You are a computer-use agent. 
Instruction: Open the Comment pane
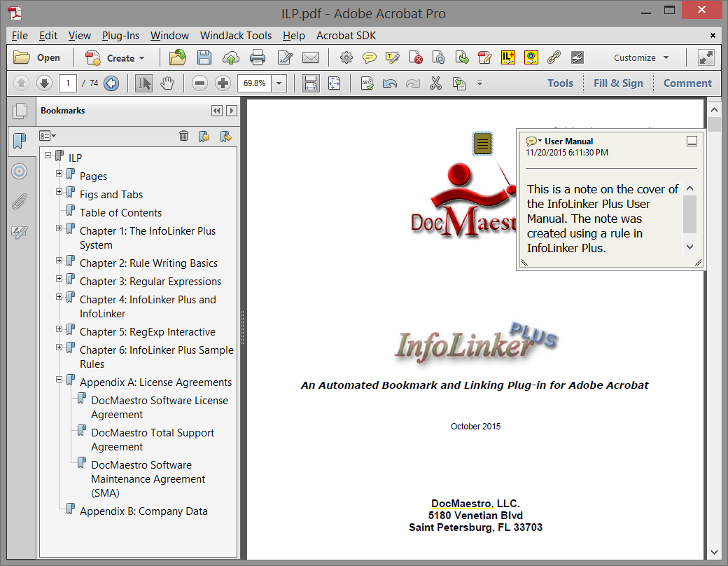(687, 83)
